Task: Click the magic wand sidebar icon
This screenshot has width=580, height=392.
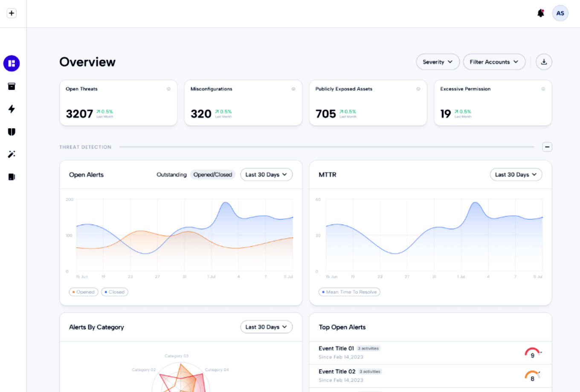Action: pyautogui.click(x=12, y=154)
